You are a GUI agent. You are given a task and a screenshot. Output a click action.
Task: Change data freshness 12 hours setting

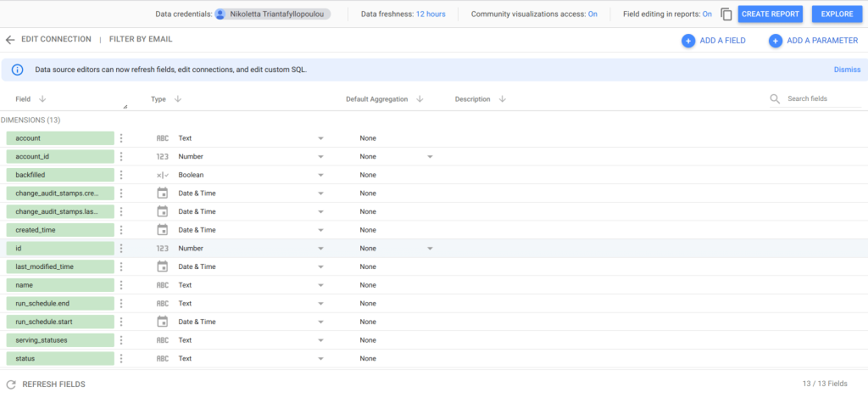(x=430, y=14)
